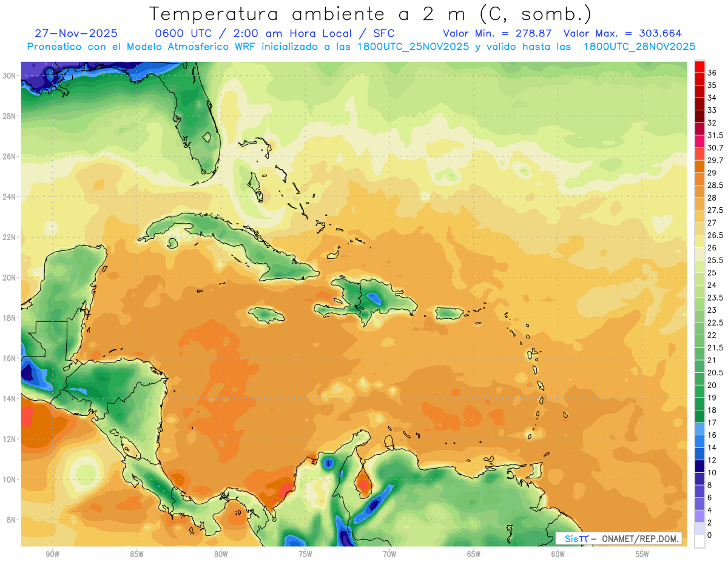The height and width of the screenshot is (562, 728).
Task: Click the color scale value '35'
Action: pyautogui.click(x=712, y=85)
